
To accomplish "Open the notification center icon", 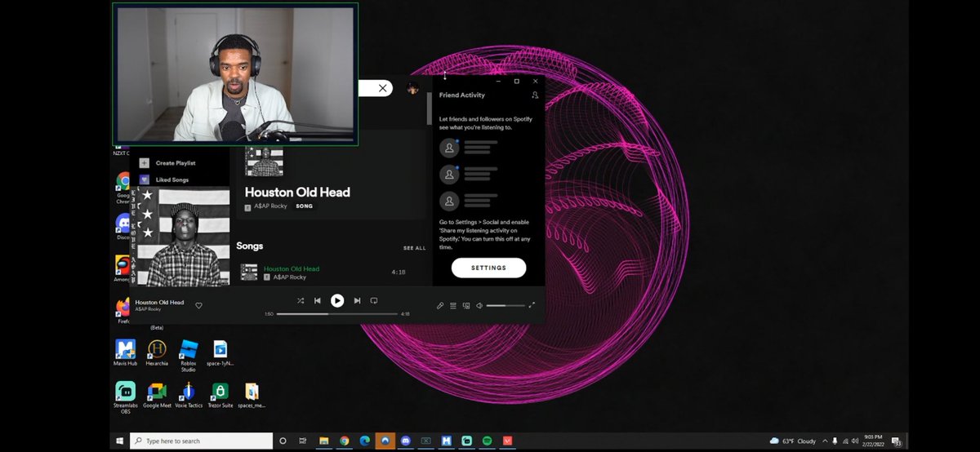I will [896, 441].
